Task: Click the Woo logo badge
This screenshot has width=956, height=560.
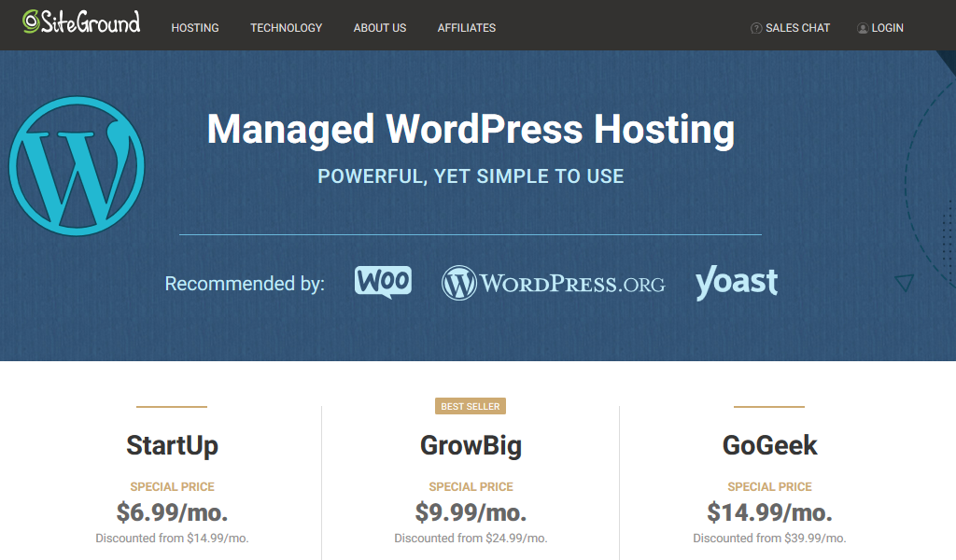Action: click(x=383, y=282)
